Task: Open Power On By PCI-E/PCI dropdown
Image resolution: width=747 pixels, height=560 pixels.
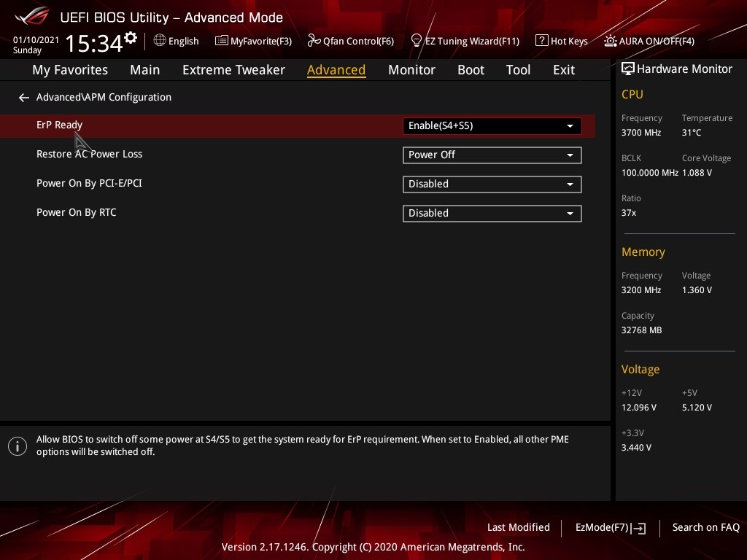Action: pos(492,184)
